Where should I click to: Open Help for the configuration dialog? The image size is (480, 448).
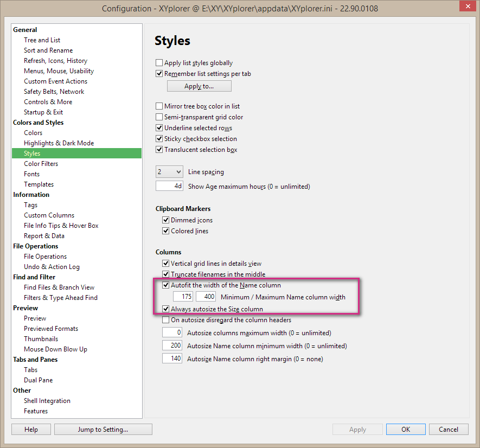(x=31, y=430)
